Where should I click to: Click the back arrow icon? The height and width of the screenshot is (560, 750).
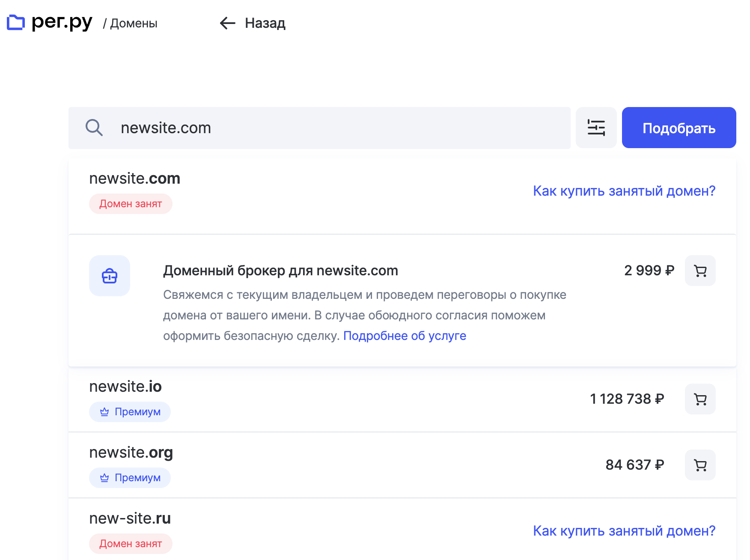pyautogui.click(x=227, y=23)
